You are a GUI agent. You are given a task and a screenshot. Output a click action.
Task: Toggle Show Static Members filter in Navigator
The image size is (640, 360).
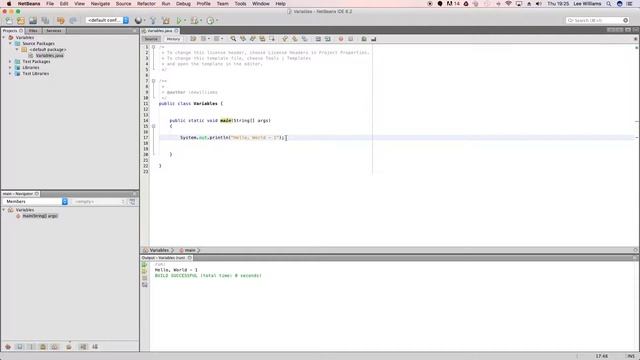pyautogui.click(x=31, y=347)
